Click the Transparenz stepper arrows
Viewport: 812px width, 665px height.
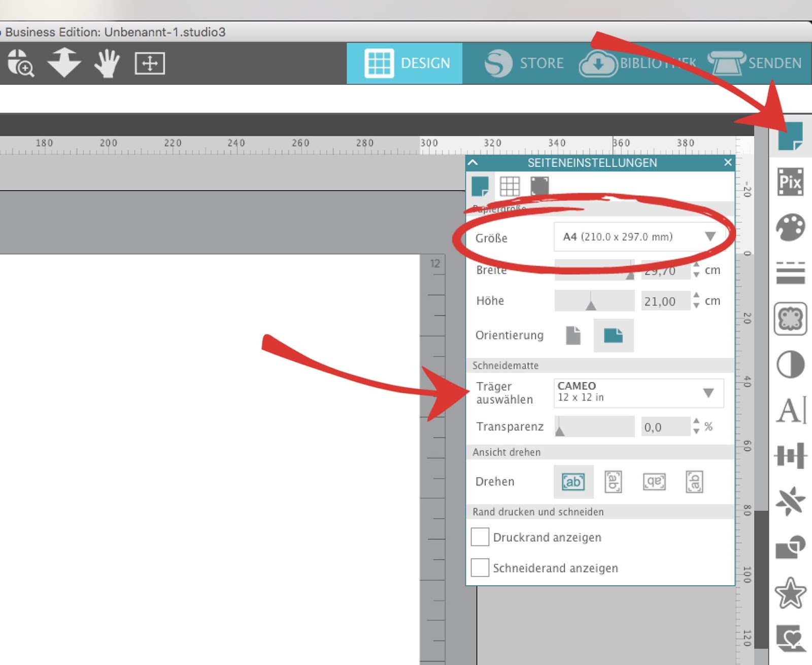point(696,426)
